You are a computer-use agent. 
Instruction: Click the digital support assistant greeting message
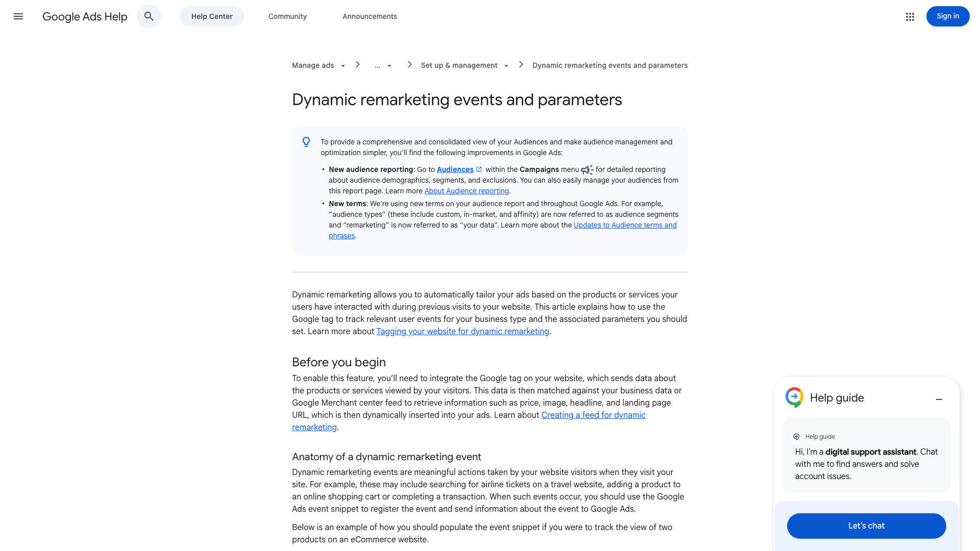point(866,464)
